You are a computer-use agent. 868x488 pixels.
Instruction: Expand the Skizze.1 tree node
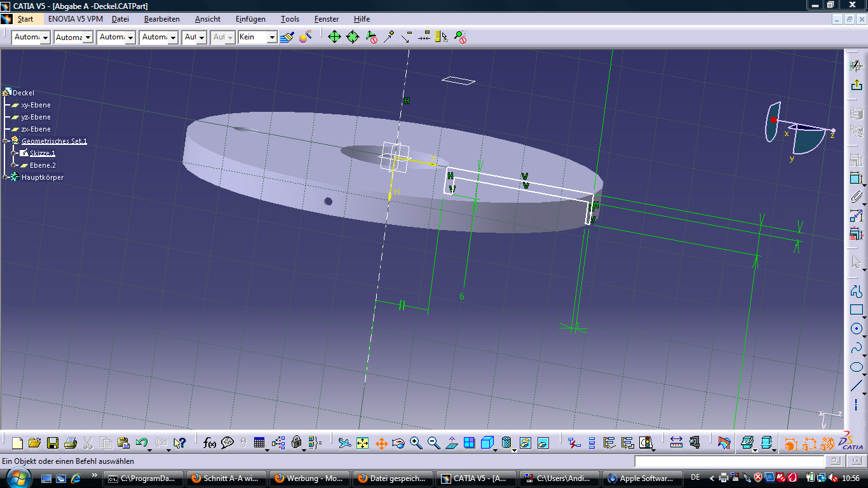[x=14, y=153]
